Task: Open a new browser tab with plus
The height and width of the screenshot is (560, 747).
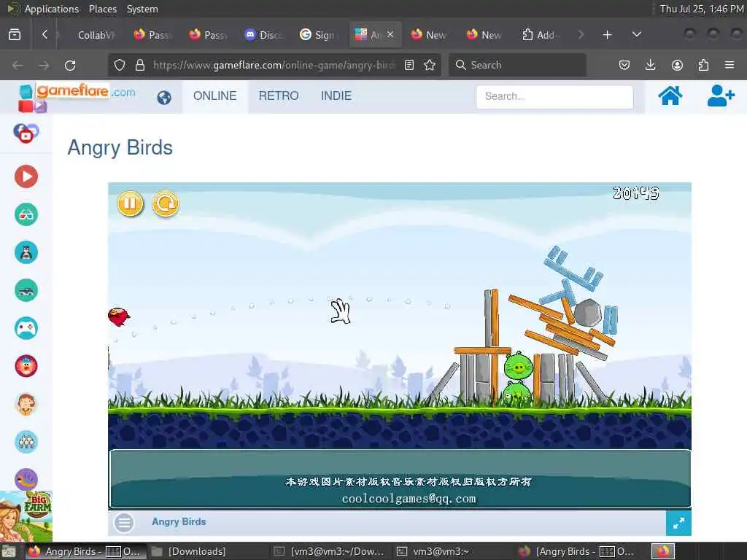Action: pos(607,35)
